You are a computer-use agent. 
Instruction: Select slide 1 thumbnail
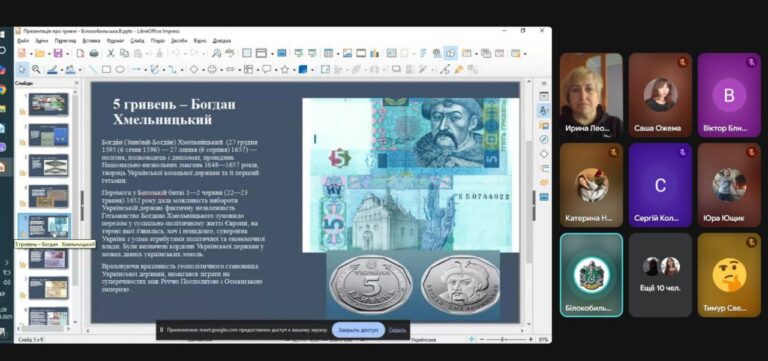[48, 104]
